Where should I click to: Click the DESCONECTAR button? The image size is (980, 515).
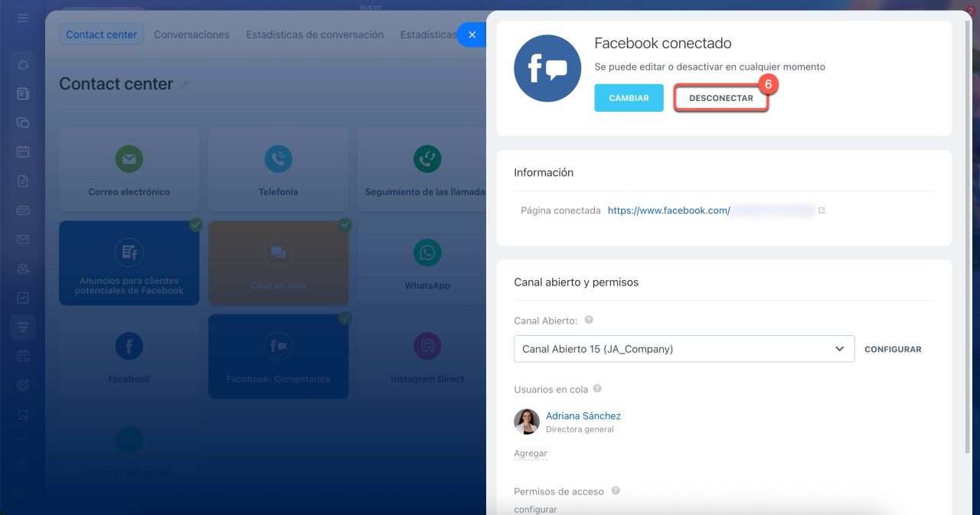(721, 98)
